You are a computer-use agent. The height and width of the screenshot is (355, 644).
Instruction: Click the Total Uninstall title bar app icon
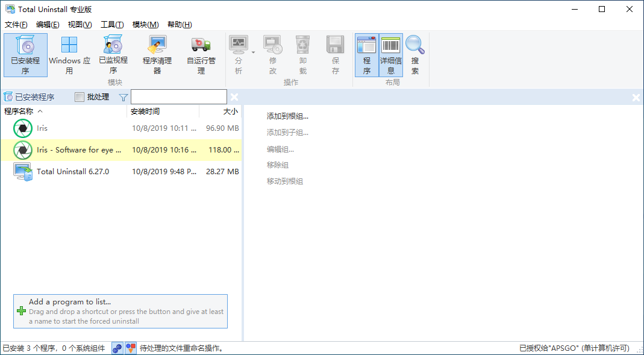point(10,9)
